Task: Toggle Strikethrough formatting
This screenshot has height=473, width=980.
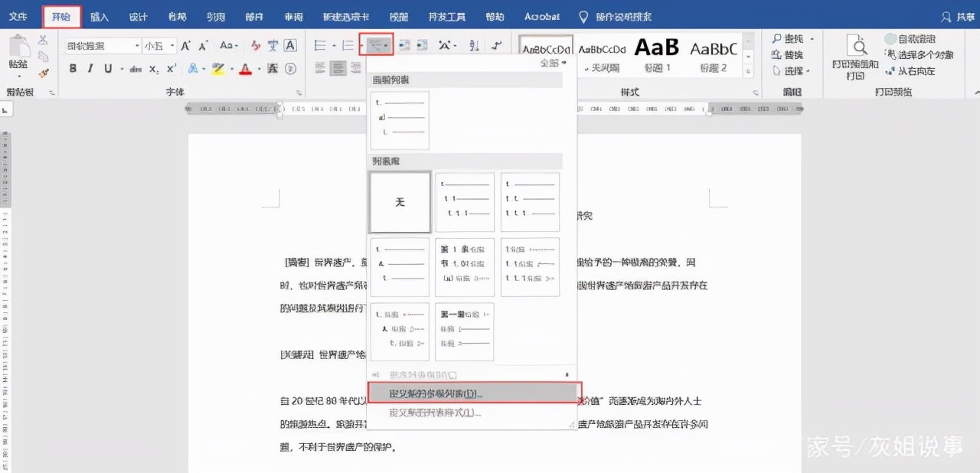Action: 136,69
